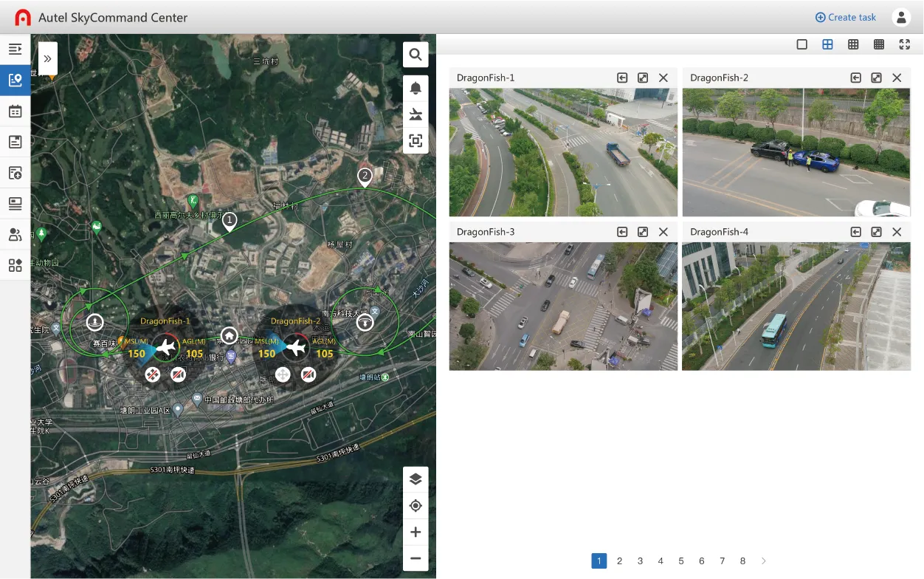Open the map layers selector
The height and width of the screenshot is (579, 924).
pos(416,479)
